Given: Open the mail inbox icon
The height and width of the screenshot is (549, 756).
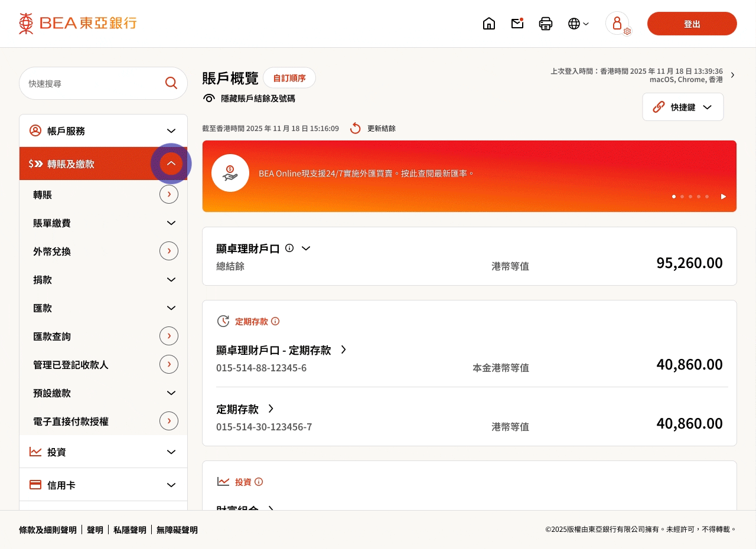Looking at the screenshot, I should click(x=517, y=24).
